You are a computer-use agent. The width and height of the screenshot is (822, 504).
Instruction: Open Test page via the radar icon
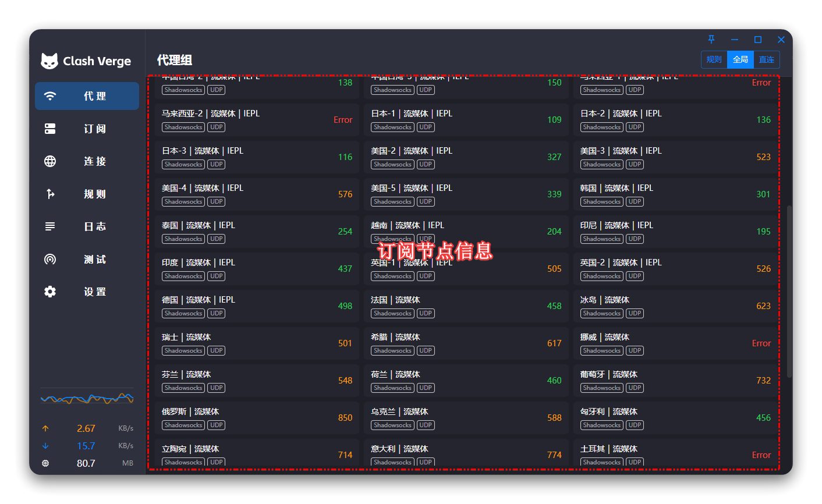[51, 259]
